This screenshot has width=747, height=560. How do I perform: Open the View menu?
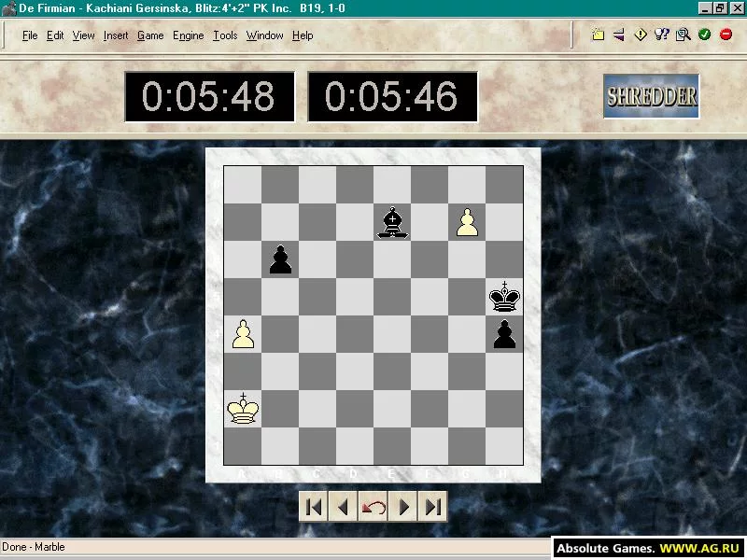click(83, 35)
